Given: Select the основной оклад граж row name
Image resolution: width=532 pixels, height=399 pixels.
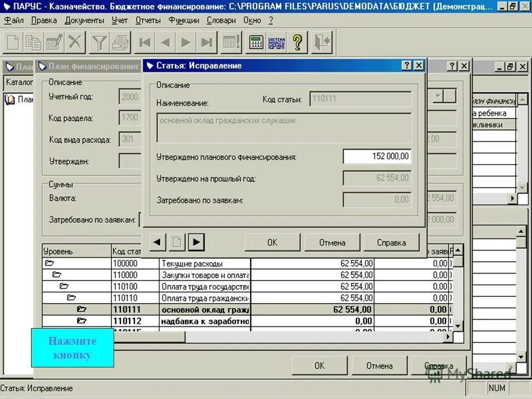Looking at the screenshot, I should click(x=205, y=309).
